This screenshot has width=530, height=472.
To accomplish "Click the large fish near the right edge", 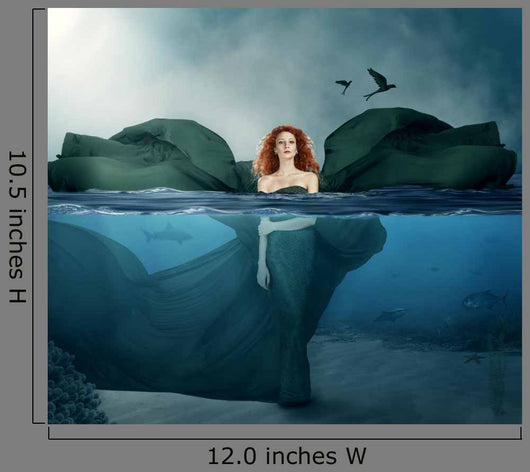I will click(485, 300).
